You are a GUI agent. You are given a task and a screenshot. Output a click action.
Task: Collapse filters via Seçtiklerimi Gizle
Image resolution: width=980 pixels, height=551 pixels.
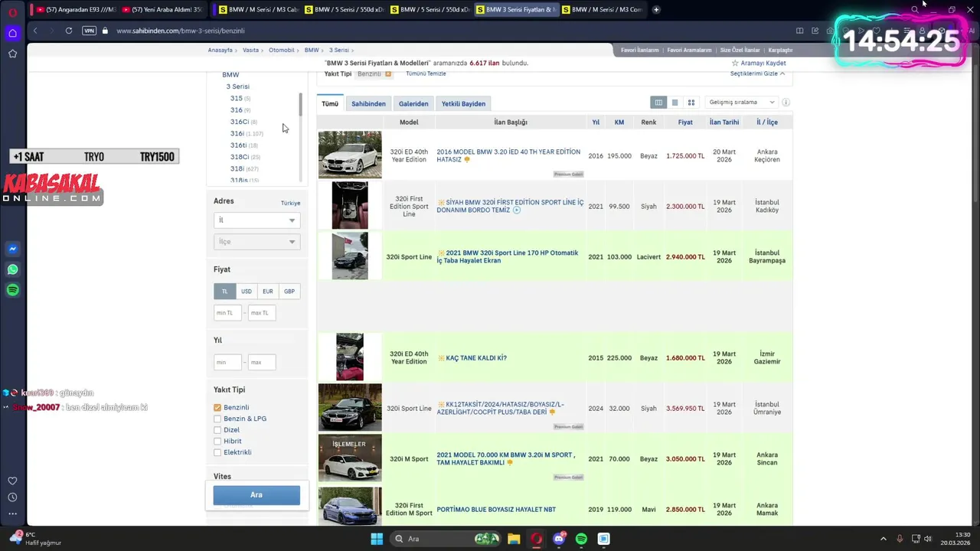[x=757, y=73]
